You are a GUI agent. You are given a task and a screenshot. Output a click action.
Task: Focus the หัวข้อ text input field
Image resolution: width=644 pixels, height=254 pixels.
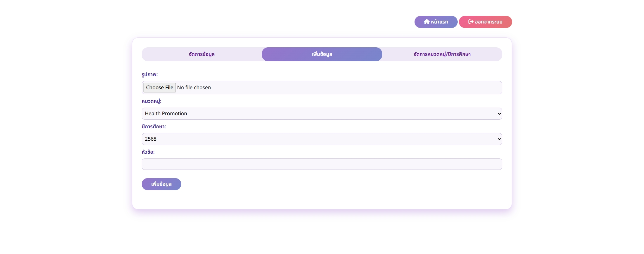click(x=322, y=164)
